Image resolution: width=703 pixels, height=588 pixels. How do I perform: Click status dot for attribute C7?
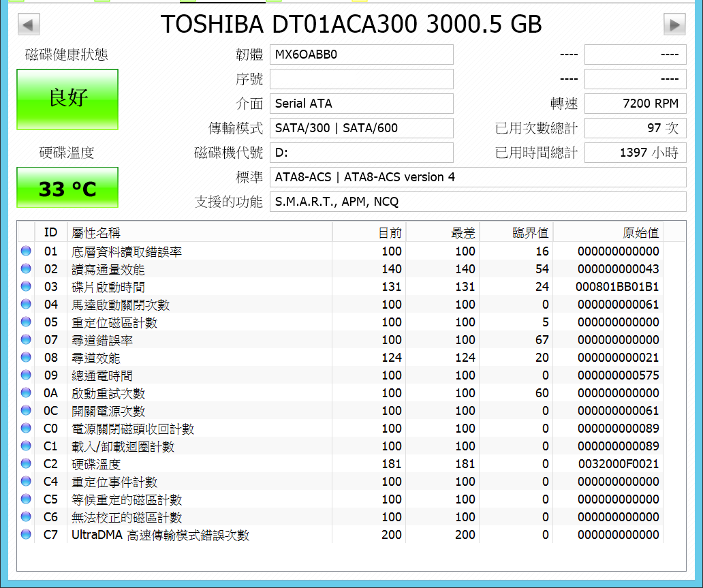point(26,534)
